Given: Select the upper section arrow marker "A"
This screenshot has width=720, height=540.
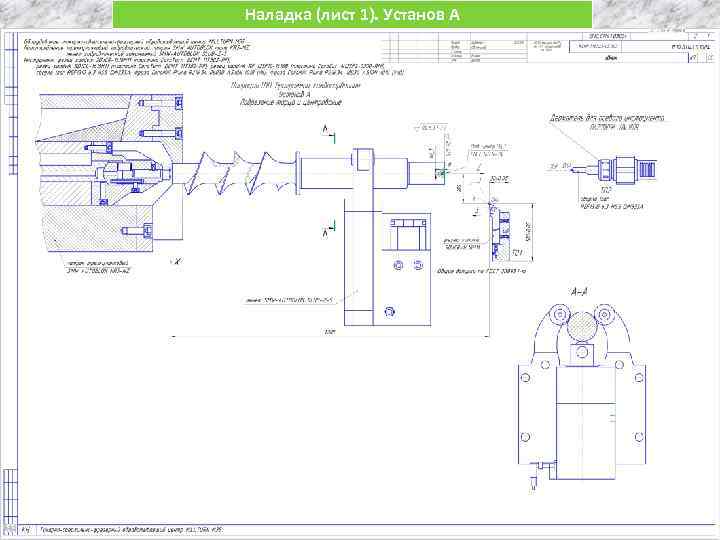Looking at the screenshot, I should [329, 132].
